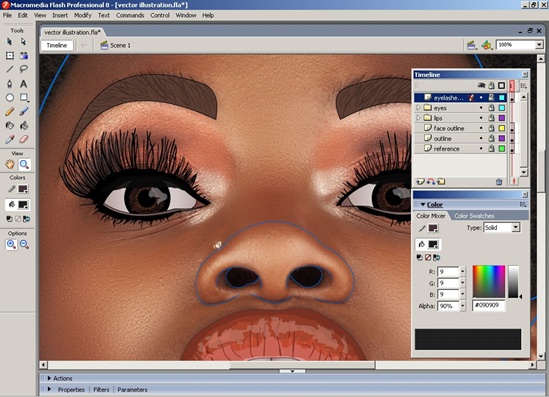Open the Modify menu

(83, 15)
